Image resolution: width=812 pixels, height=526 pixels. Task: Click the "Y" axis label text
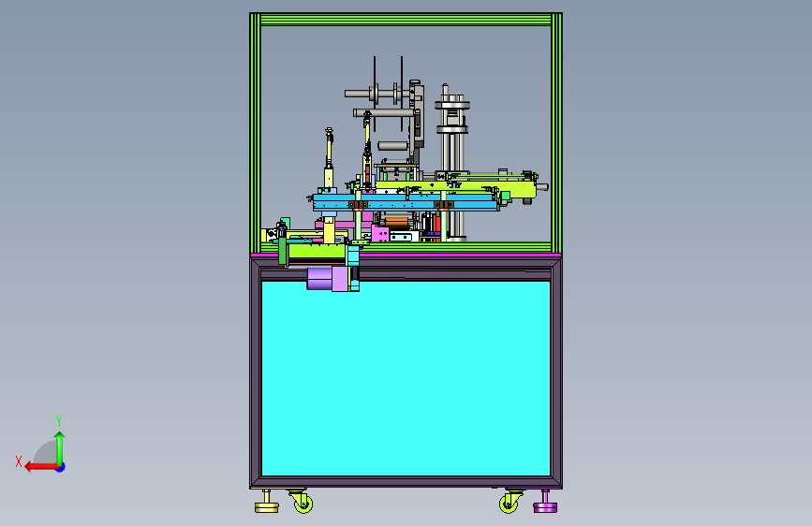pyautogui.click(x=59, y=420)
